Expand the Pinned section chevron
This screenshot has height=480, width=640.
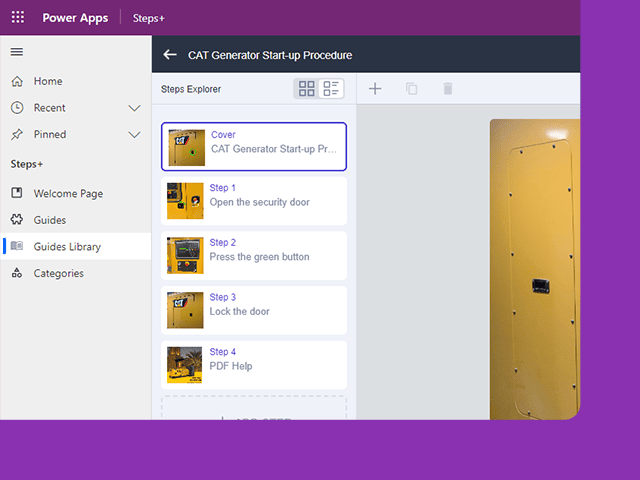(134, 135)
